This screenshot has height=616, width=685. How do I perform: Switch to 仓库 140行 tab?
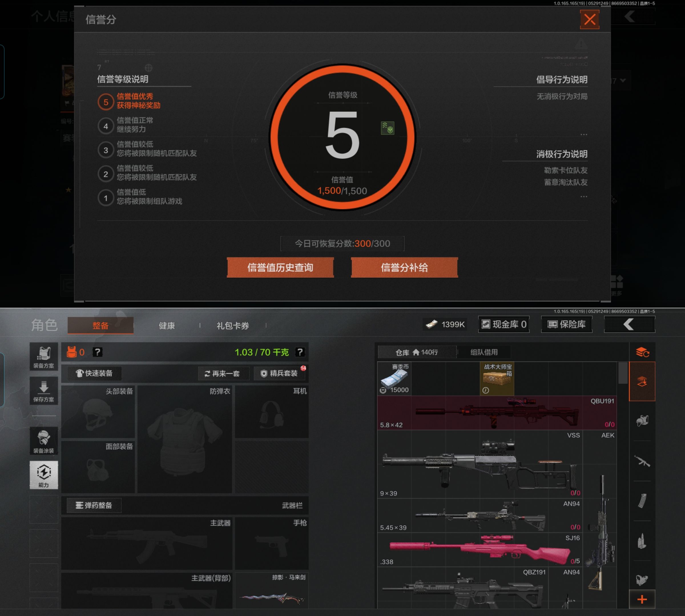point(417,352)
